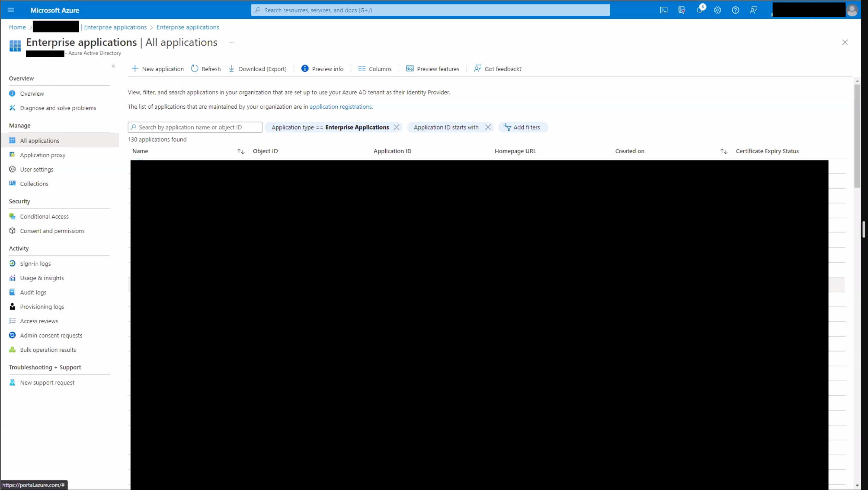
Task: Edit Application ID starts with filter
Action: 446,127
